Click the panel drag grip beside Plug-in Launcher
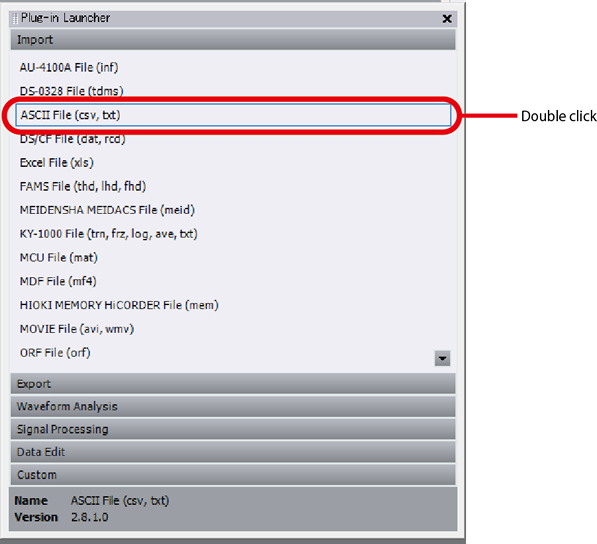 (15, 18)
